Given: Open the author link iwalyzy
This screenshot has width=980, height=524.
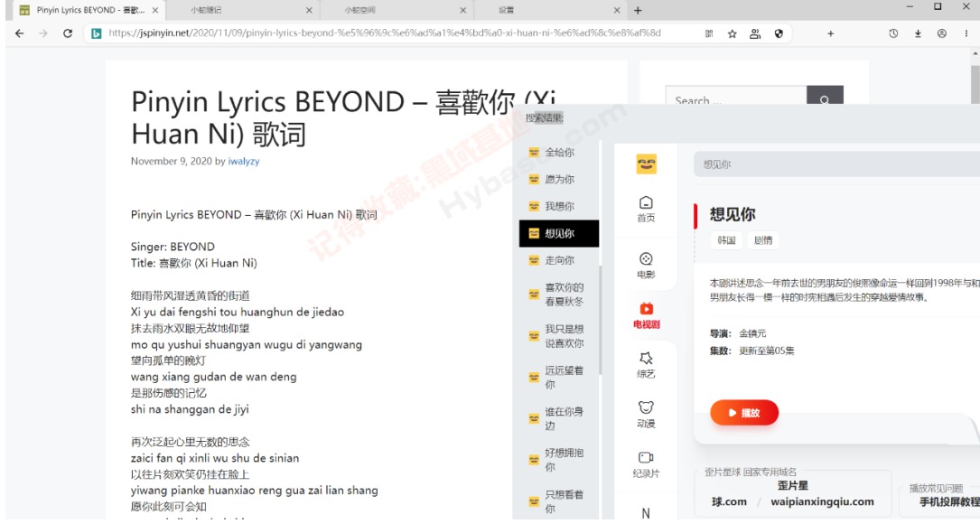Looking at the screenshot, I should 244,162.
